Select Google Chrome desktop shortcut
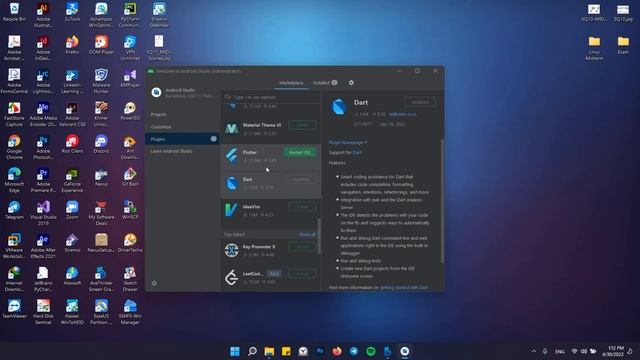This screenshot has height=360, width=640. click(x=14, y=147)
